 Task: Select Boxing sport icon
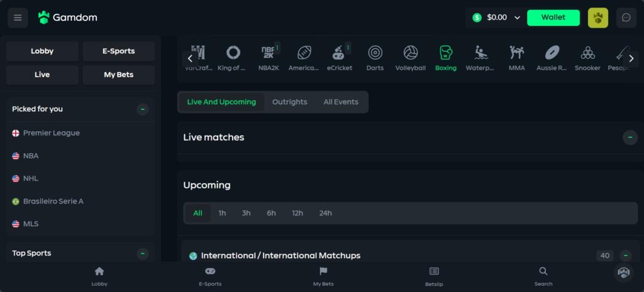(446, 58)
